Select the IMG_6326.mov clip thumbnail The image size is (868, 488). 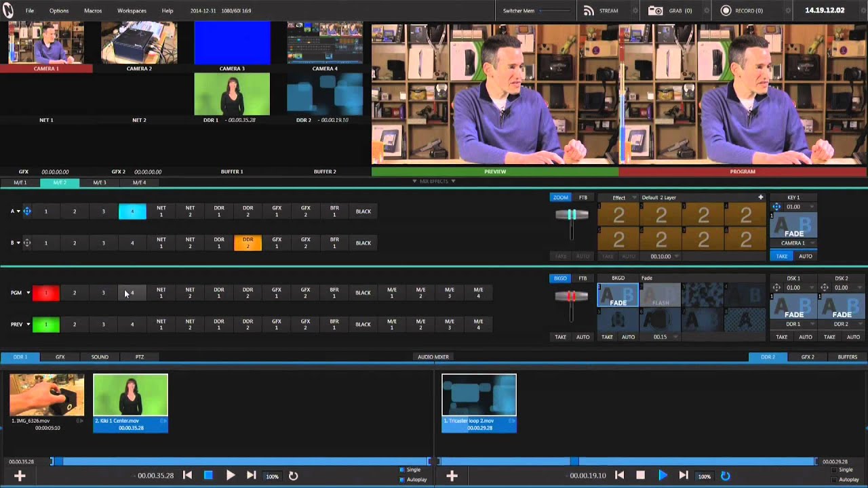(47, 394)
